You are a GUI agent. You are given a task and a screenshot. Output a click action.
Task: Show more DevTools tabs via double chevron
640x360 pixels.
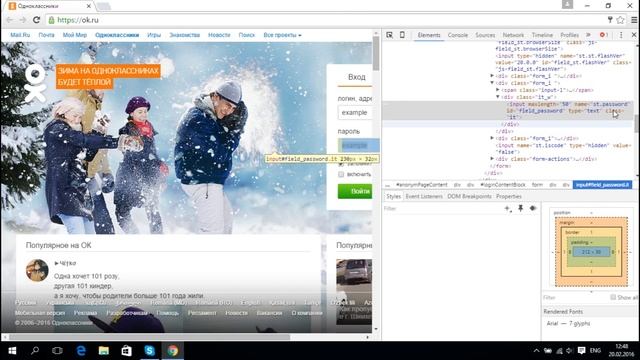pyautogui.click(x=588, y=35)
